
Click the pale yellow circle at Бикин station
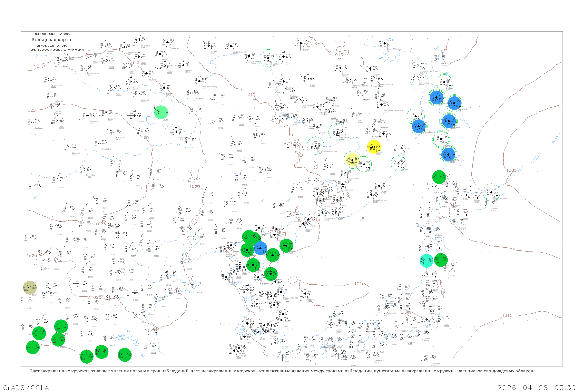[352, 160]
